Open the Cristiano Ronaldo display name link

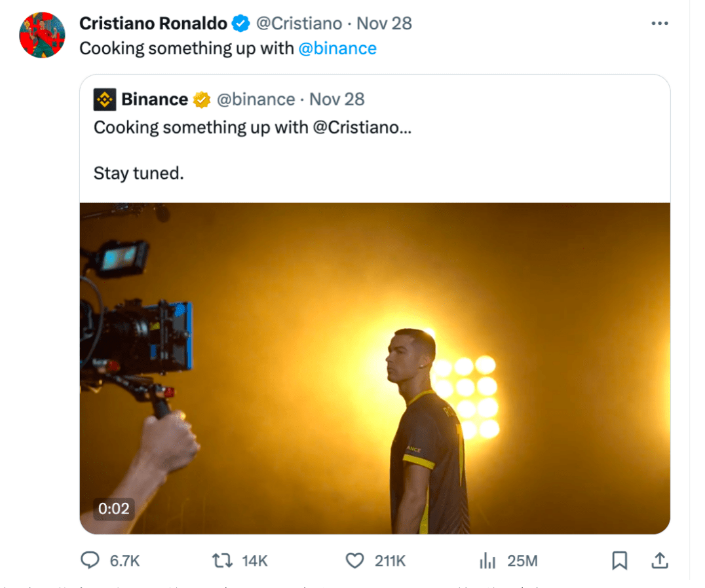click(x=153, y=24)
